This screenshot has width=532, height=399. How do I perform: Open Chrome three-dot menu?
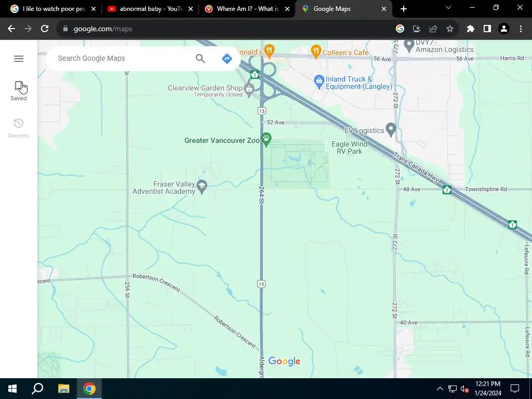pyautogui.click(x=521, y=29)
